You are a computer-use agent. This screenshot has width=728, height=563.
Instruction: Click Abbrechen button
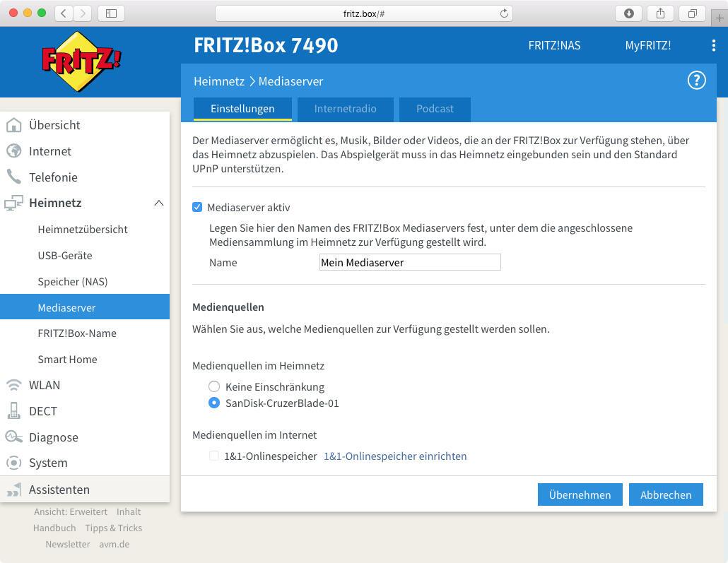click(x=666, y=494)
